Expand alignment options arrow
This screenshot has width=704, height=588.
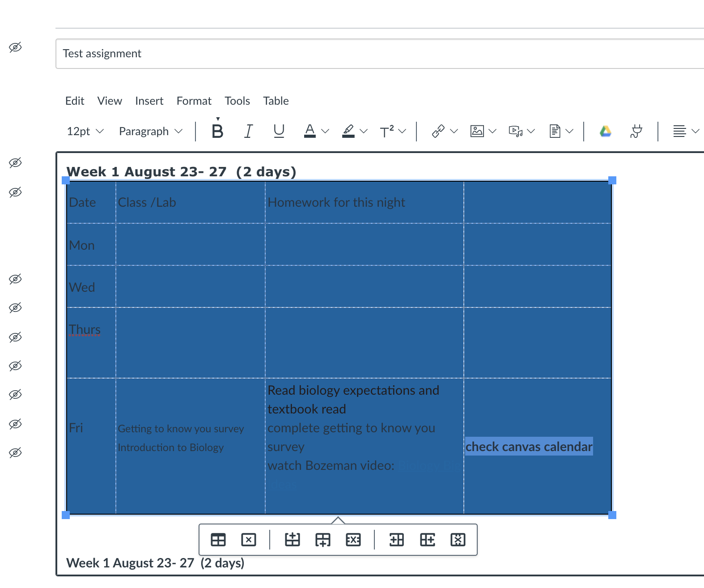coord(695,131)
